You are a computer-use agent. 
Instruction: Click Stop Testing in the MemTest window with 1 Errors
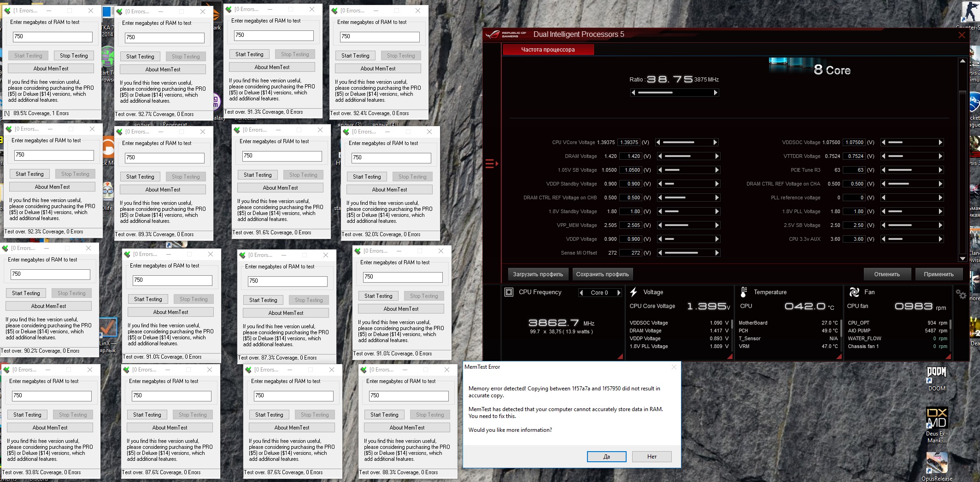[x=74, y=56]
